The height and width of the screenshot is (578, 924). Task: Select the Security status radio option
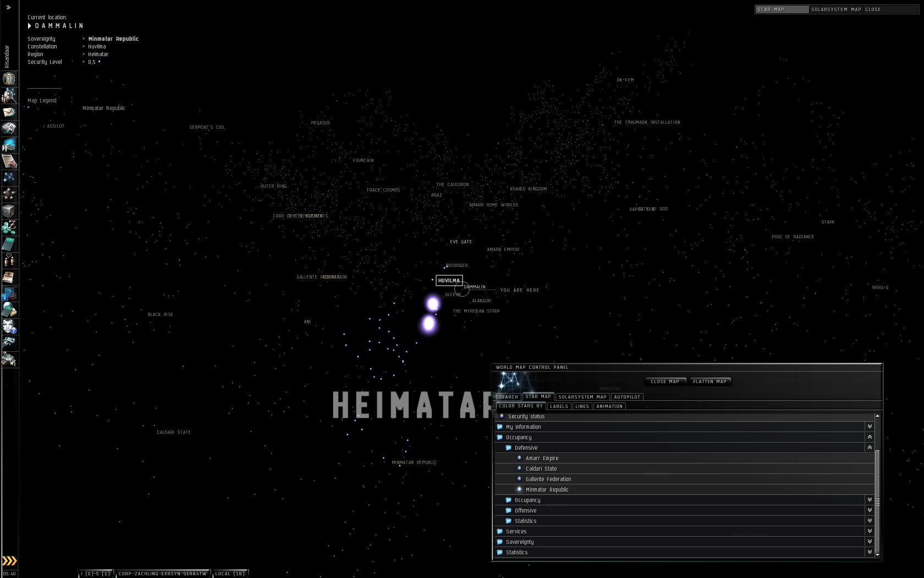(502, 416)
